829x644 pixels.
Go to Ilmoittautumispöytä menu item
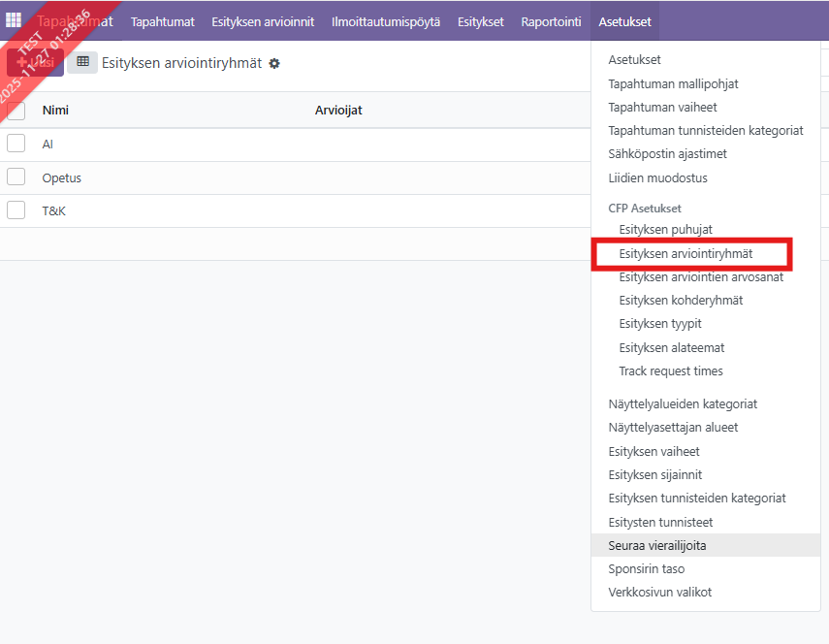(386, 21)
